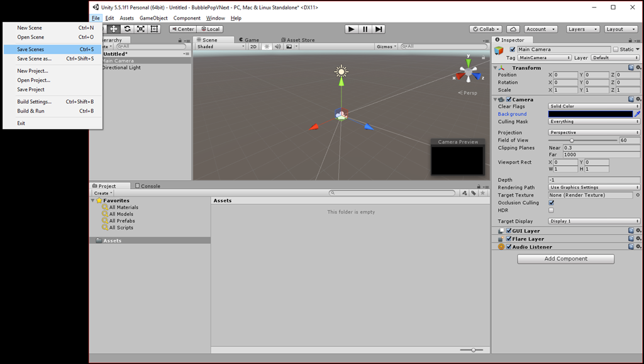Screen dimensions: 644x364
Task: Toggle Camera component enabled checkbox
Action: point(509,99)
